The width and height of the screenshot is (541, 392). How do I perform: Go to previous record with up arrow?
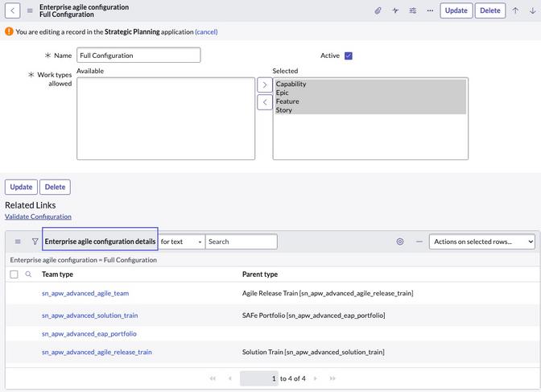(x=515, y=10)
